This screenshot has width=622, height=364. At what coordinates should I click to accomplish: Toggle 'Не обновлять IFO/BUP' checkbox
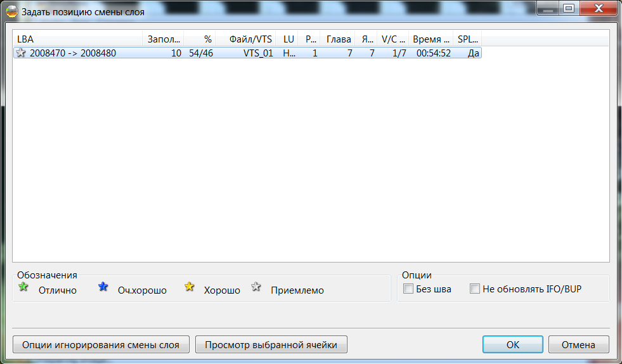click(475, 289)
